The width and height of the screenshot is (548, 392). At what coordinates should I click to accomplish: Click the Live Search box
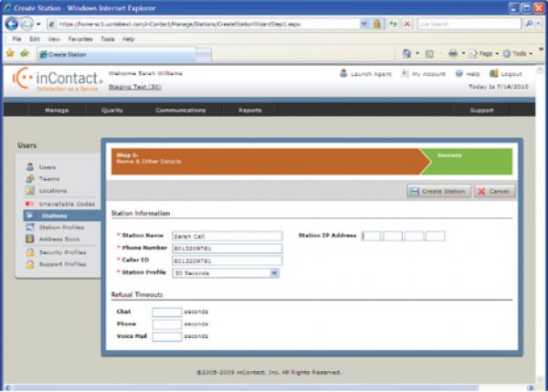pyautogui.click(x=469, y=24)
